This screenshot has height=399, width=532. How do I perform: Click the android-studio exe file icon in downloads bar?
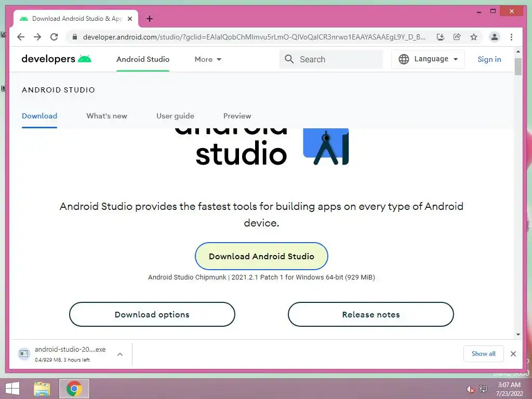[24, 354]
